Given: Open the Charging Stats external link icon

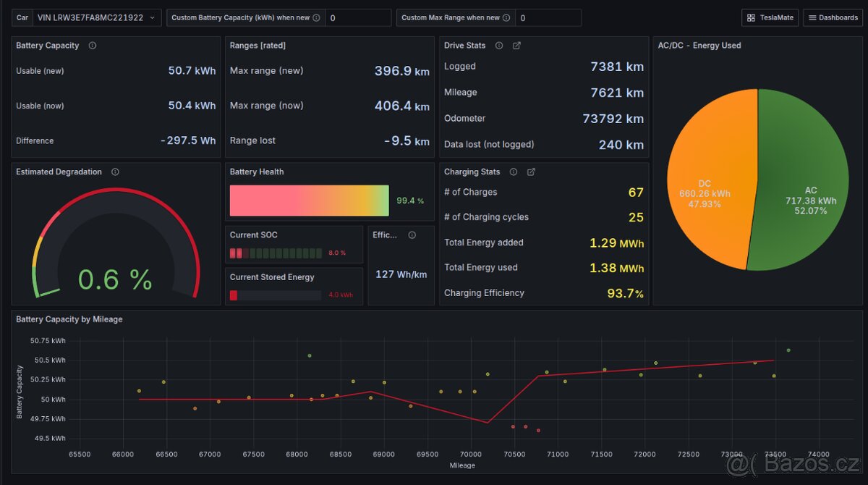Looking at the screenshot, I should [531, 172].
